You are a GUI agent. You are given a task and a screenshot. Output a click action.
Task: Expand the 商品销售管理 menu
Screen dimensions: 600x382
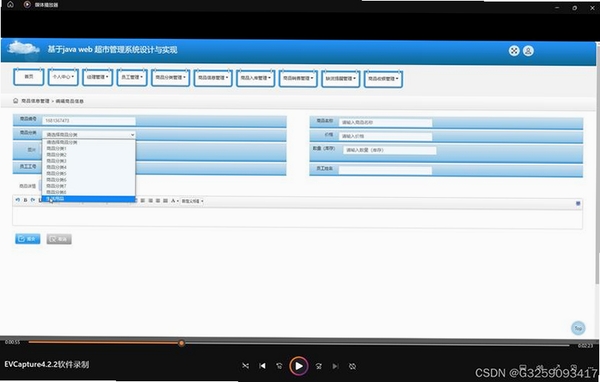[298, 78]
